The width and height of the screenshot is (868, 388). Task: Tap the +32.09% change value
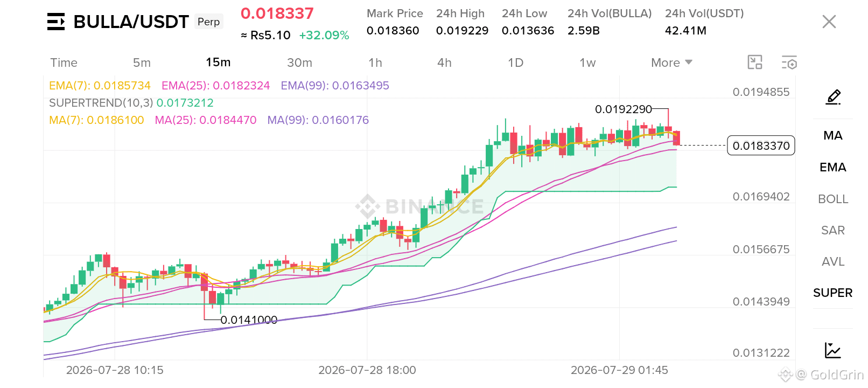pos(324,36)
